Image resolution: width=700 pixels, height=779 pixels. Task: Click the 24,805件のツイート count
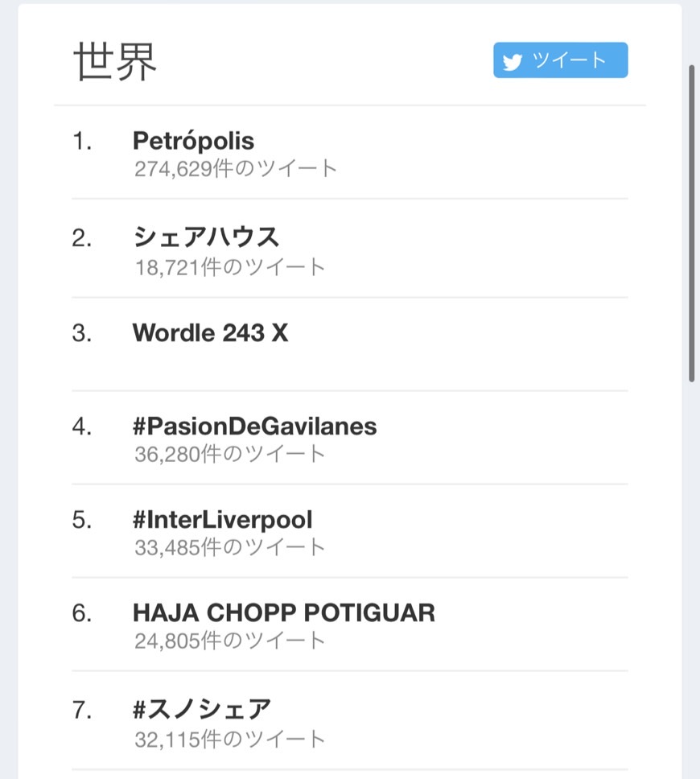[x=230, y=641]
